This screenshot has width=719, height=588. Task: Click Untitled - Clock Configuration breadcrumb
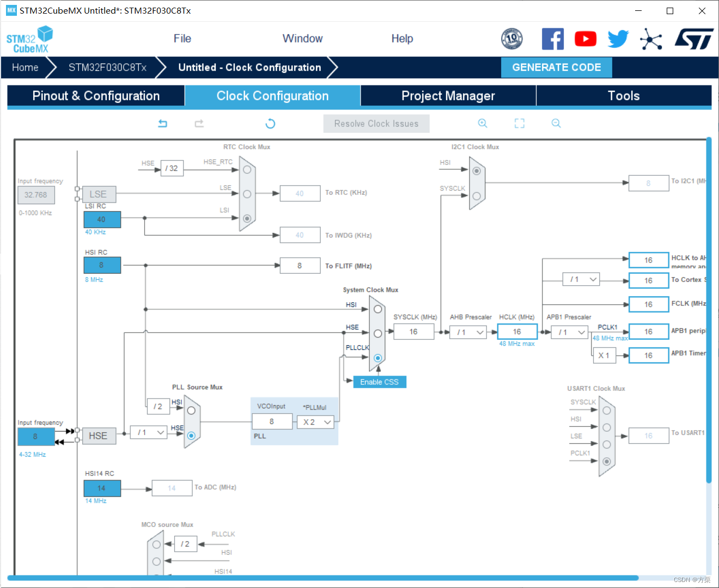coord(249,68)
